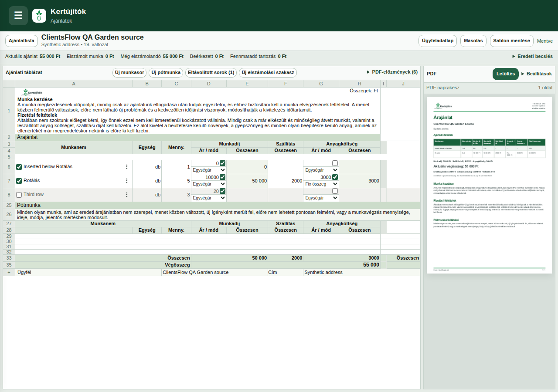This screenshot has width=558, height=392.
Task: Open the three-dot menu for Third row
Action: pos(127,195)
